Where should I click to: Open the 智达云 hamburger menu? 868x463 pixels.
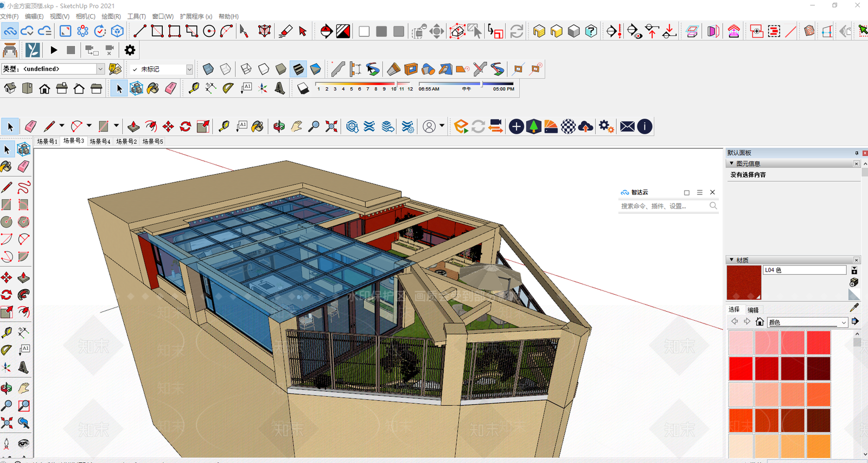click(x=700, y=193)
